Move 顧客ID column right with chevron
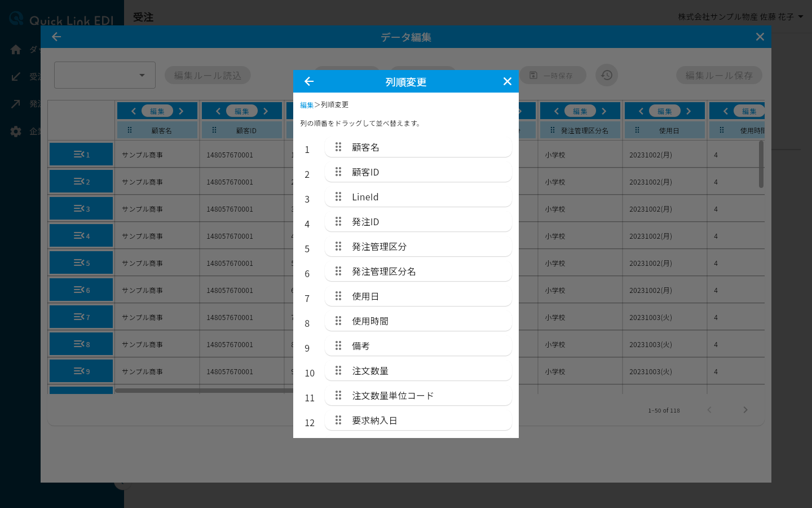 pos(266,111)
